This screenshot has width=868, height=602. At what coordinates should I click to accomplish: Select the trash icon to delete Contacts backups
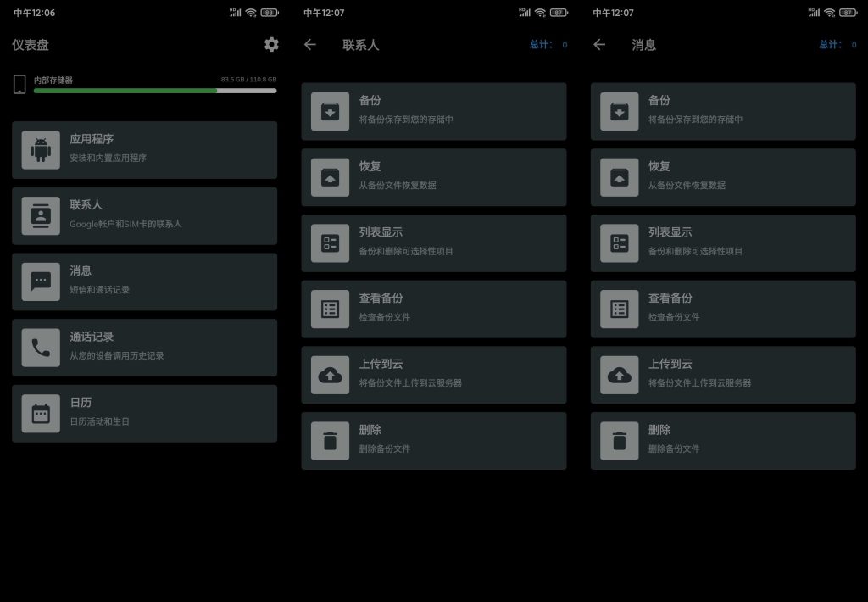(x=331, y=440)
